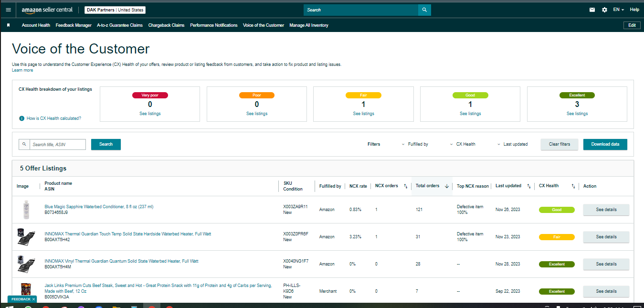Open the EN language dropdown

pyautogui.click(x=618, y=10)
